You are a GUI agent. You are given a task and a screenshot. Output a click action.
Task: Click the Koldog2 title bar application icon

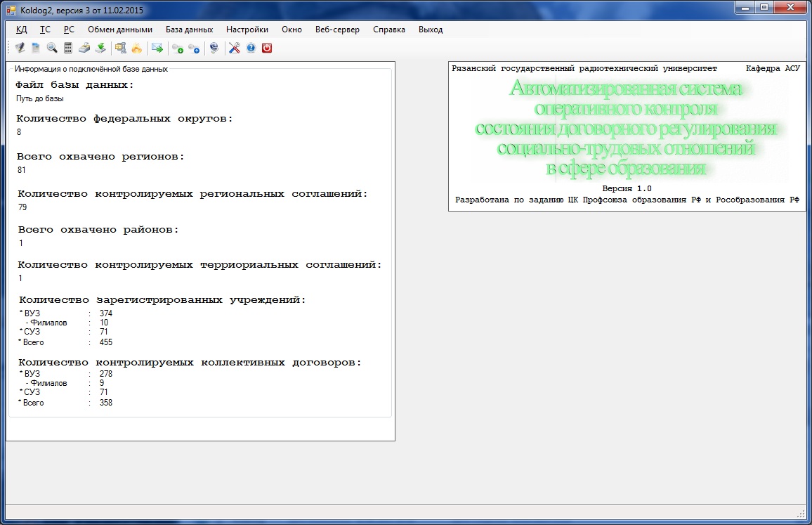[11, 10]
